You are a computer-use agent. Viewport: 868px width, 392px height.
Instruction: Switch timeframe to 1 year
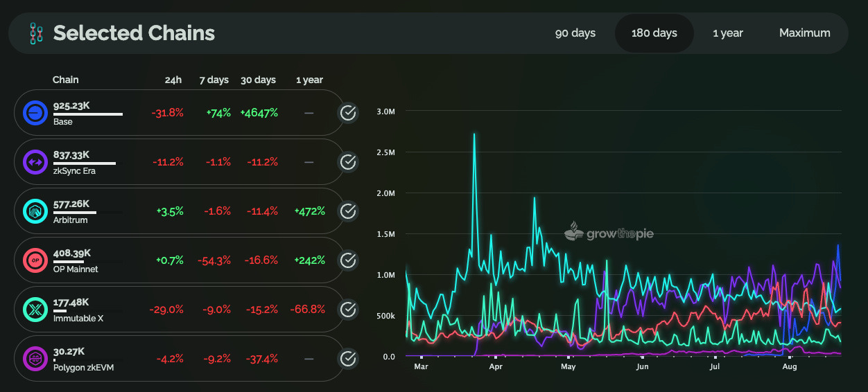728,33
